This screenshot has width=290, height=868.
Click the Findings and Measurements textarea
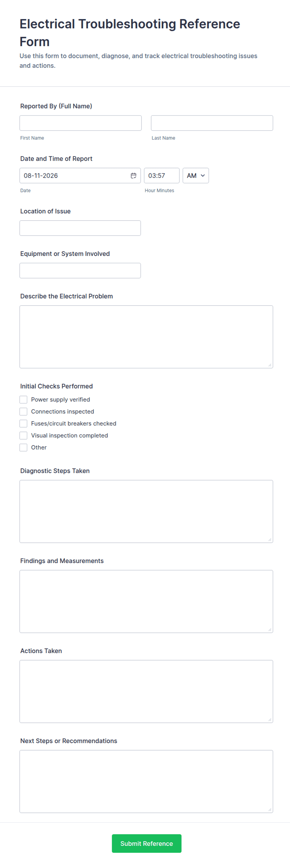[x=146, y=602]
